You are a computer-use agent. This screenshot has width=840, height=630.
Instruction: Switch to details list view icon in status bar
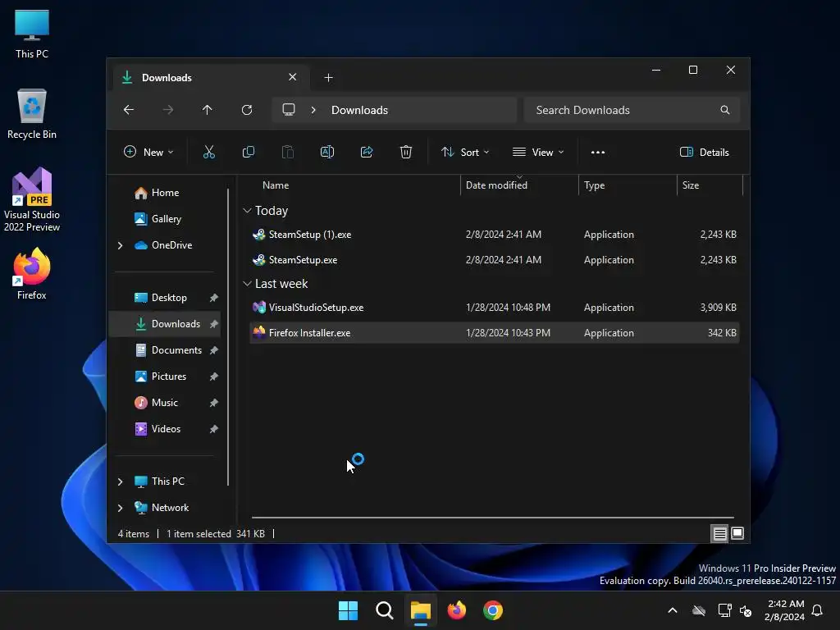(719, 533)
